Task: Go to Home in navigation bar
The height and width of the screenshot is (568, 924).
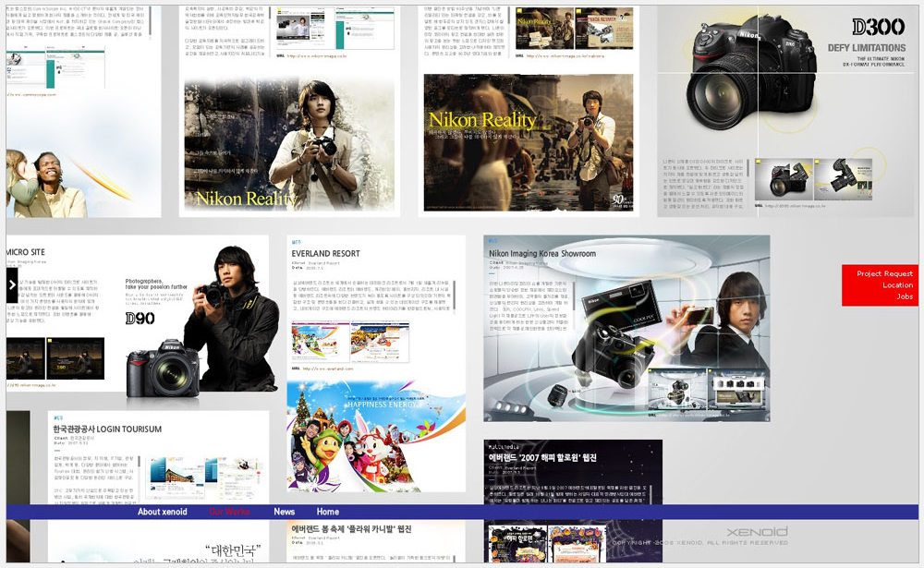Action: (x=327, y=512)
